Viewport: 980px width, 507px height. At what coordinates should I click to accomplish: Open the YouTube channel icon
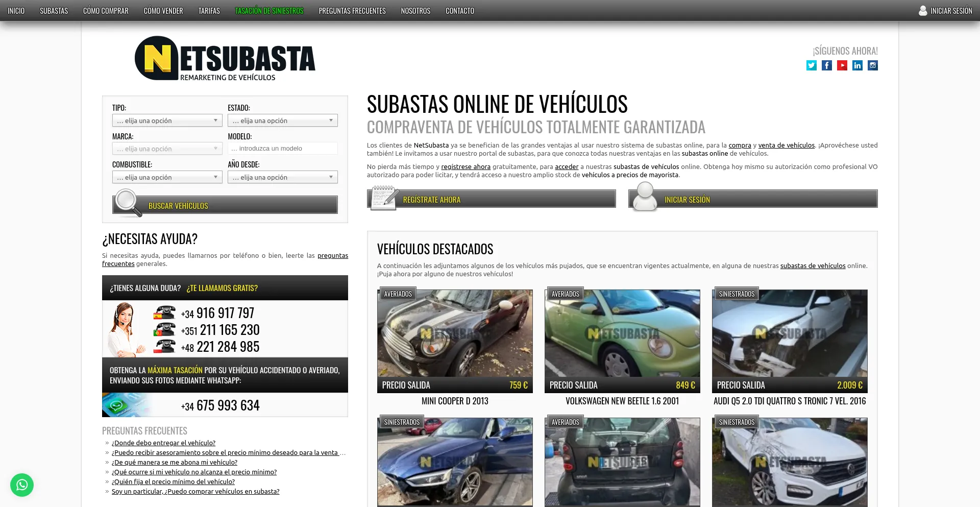(x=842, y=65)
